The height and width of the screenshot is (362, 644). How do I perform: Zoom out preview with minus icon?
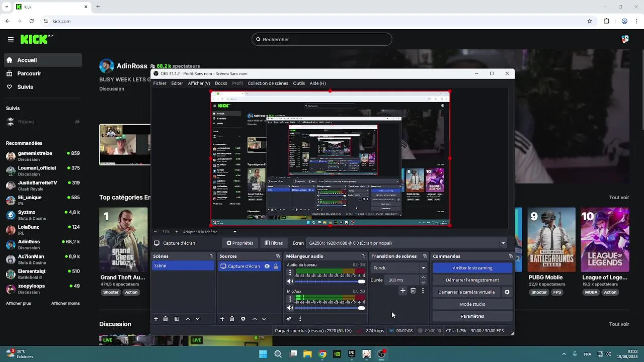tap(155, 232)
